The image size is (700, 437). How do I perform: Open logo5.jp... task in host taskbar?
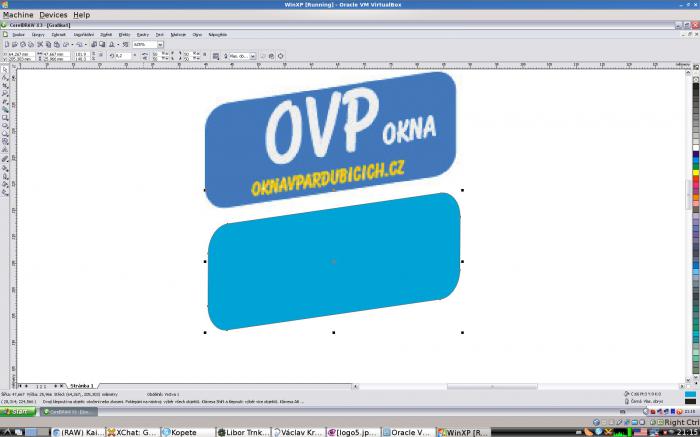pos(353,432)
